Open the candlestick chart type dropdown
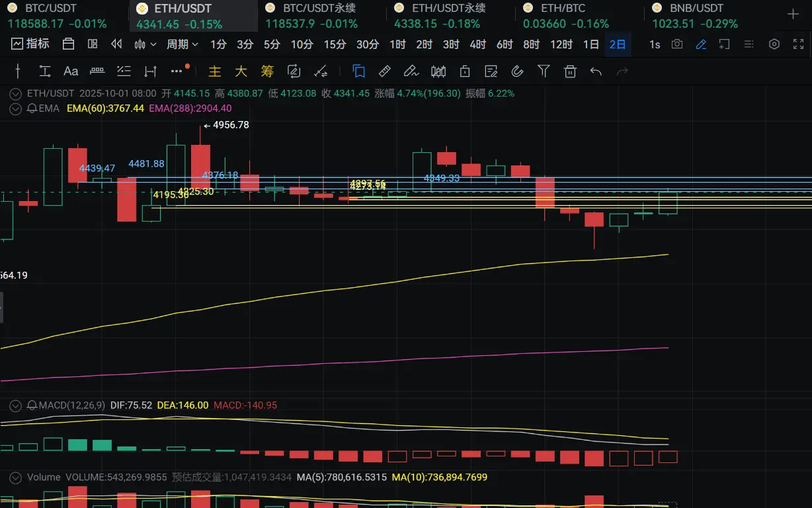 point(145,44)
